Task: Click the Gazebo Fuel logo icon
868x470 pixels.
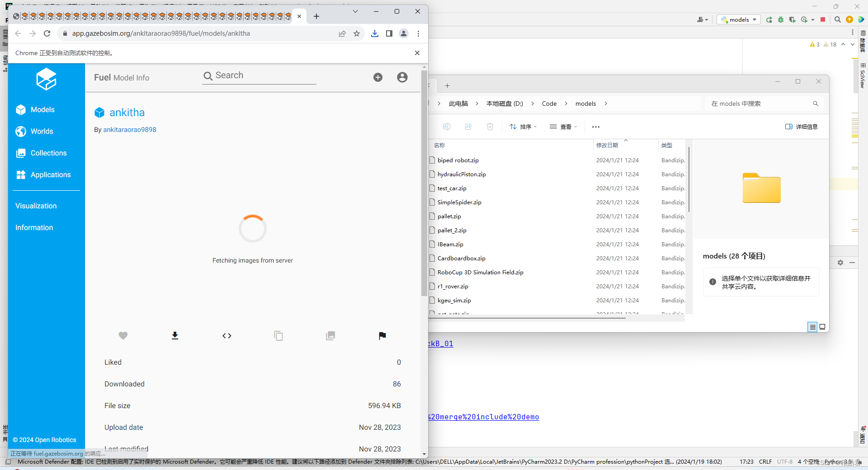Action: click(x=46, y=80)
